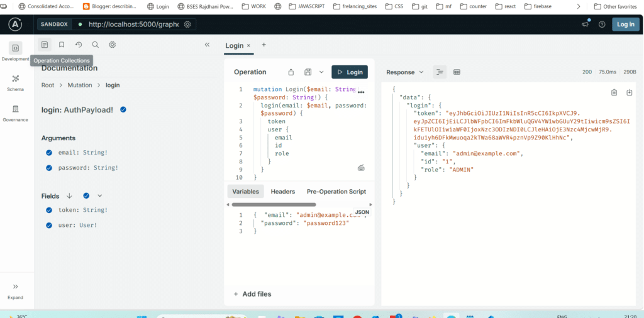Expand the left sidebar with Expand

pos(15,291)
